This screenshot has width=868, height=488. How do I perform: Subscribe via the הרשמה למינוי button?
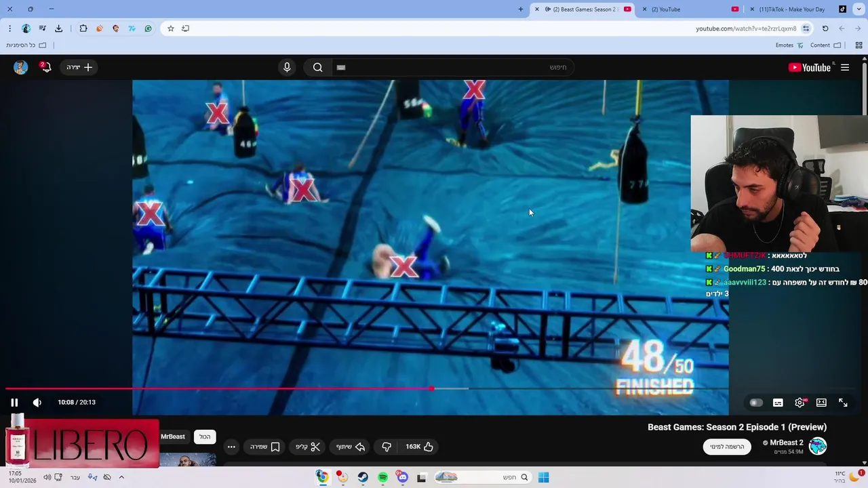click(x=727, y=447)
